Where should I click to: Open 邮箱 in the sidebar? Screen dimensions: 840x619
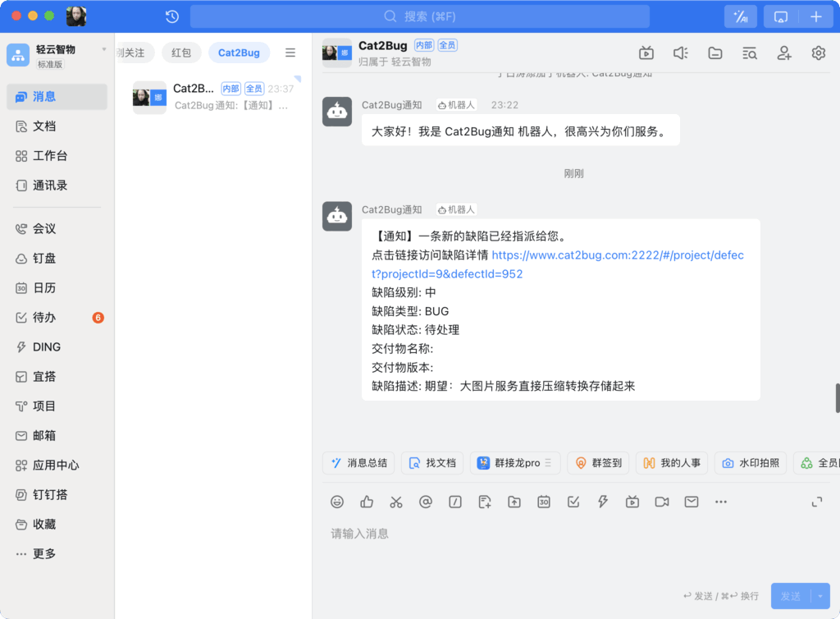click(57, 435)
